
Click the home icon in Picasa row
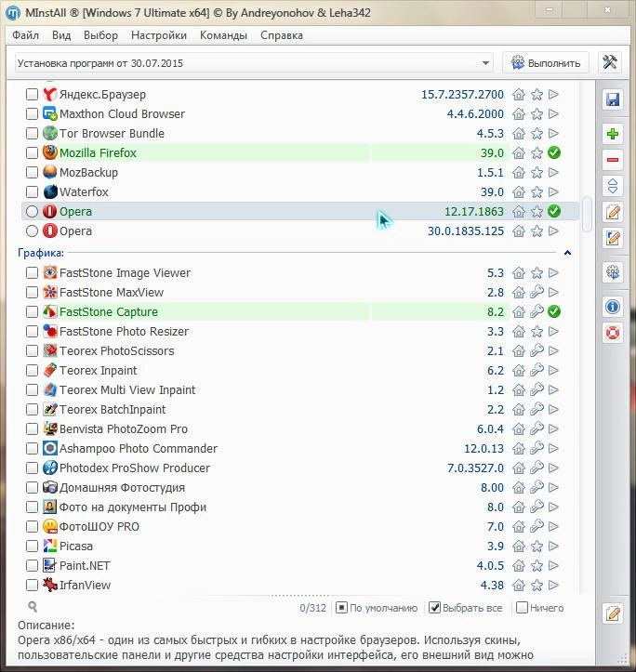(x=519, y=546)
